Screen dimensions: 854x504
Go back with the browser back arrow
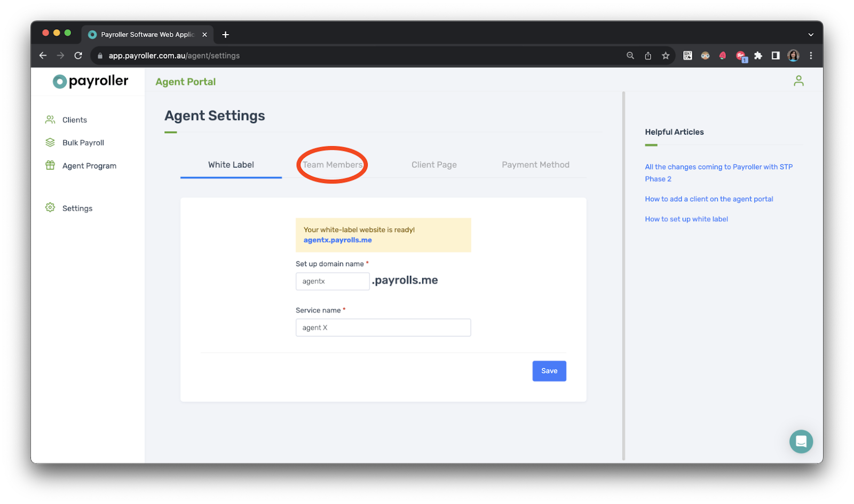tap(43, 55)
